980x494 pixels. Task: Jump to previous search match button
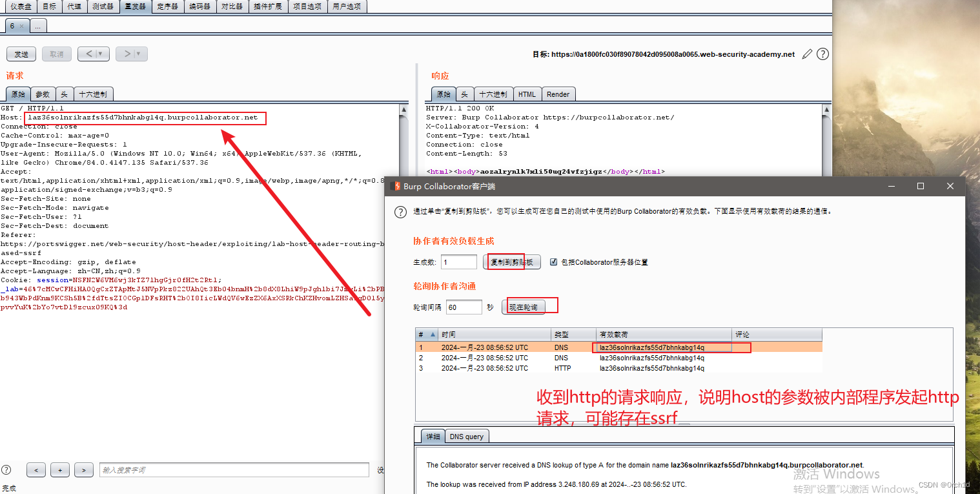[x=36, y=470]
